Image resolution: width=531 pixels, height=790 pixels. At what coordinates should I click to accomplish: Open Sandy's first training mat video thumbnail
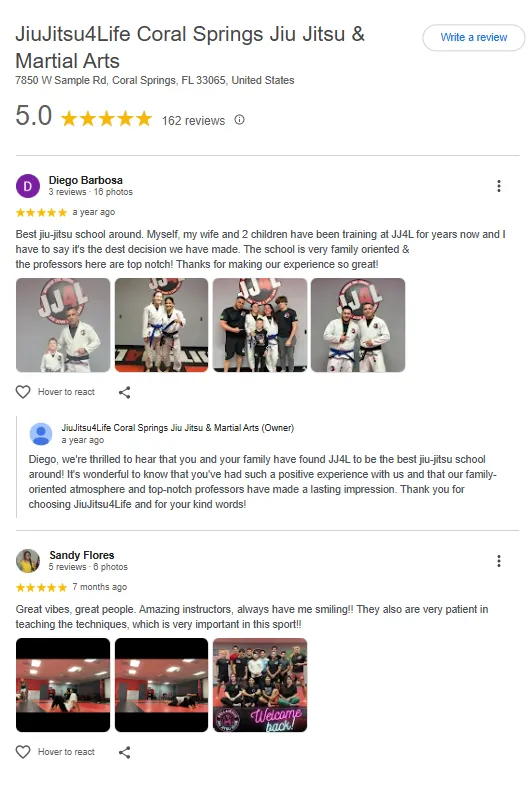[63, 685]
